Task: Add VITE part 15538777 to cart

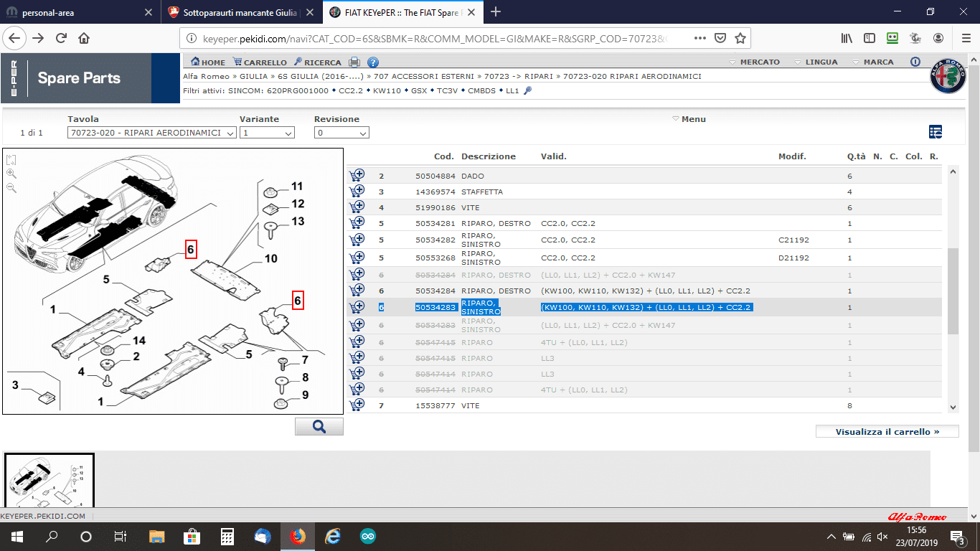Action: (x=357, y=405)
